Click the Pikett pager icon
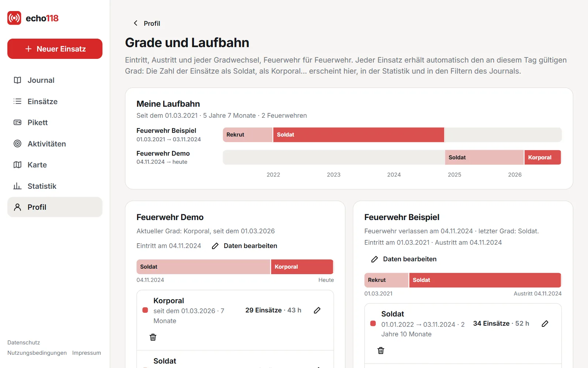 17,123
